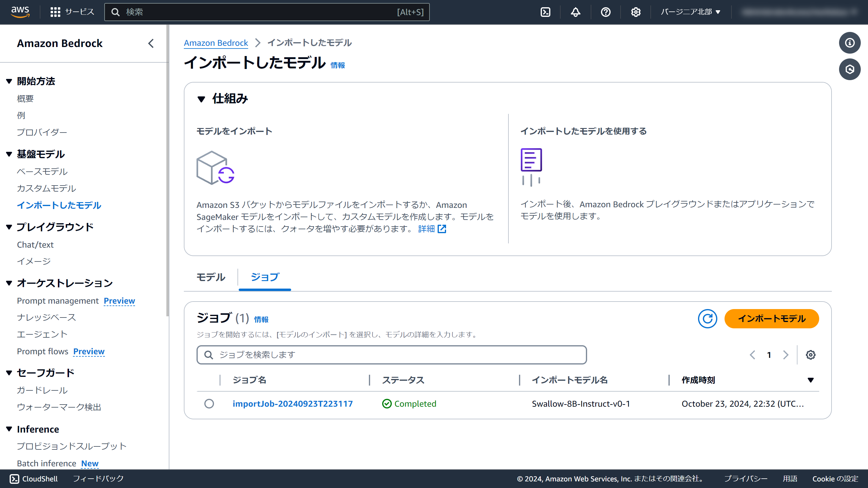Go to next page of jobs
The height and width of the screenshot is (488, 868).
pos(785,355)
